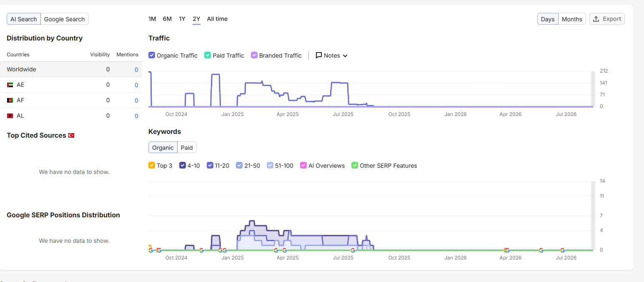The width and height of the screenshot is (644, 282).
Task: Click the AE country flag icon
Action: (10, 85)
